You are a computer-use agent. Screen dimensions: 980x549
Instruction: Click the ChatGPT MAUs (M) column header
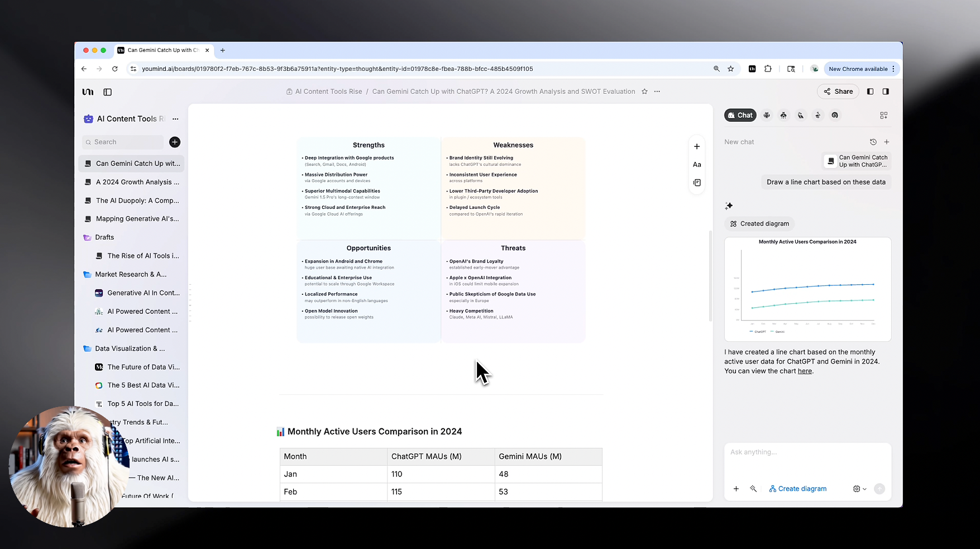pos(441,456)
